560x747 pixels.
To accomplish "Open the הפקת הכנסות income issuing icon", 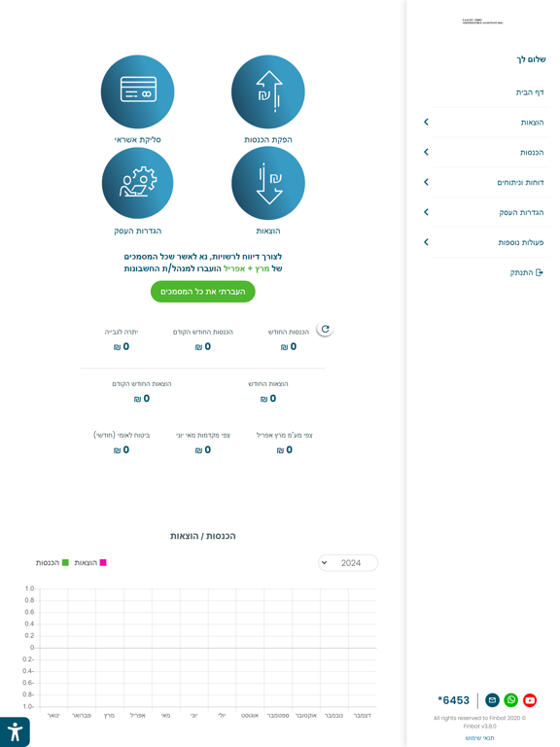I will [x=268, y=91].
